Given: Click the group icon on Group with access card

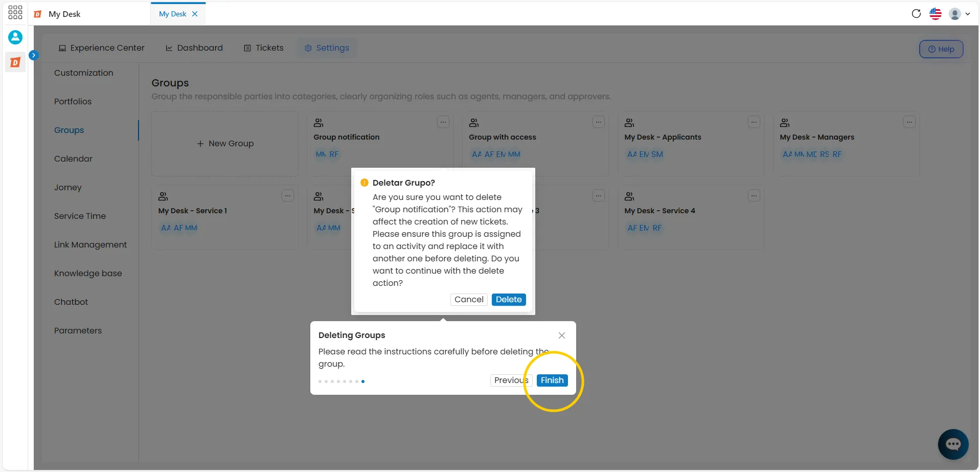Looking at the screenshot, I should (474, 123).
